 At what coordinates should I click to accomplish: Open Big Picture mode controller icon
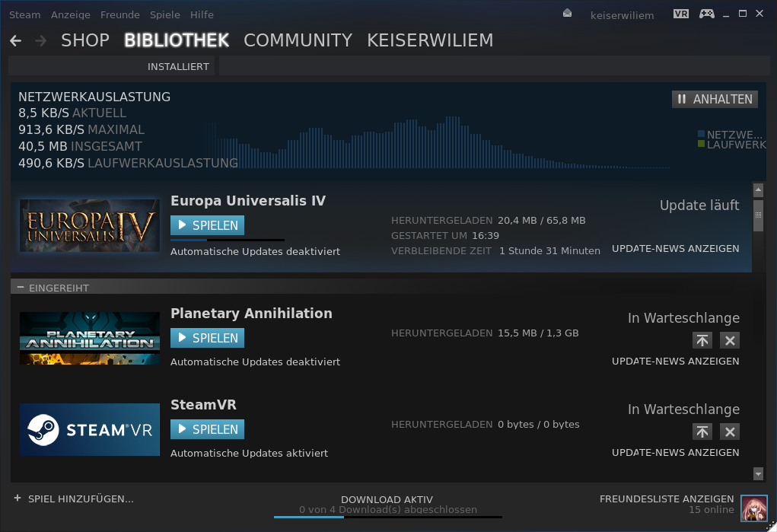(x=707, y=14)
